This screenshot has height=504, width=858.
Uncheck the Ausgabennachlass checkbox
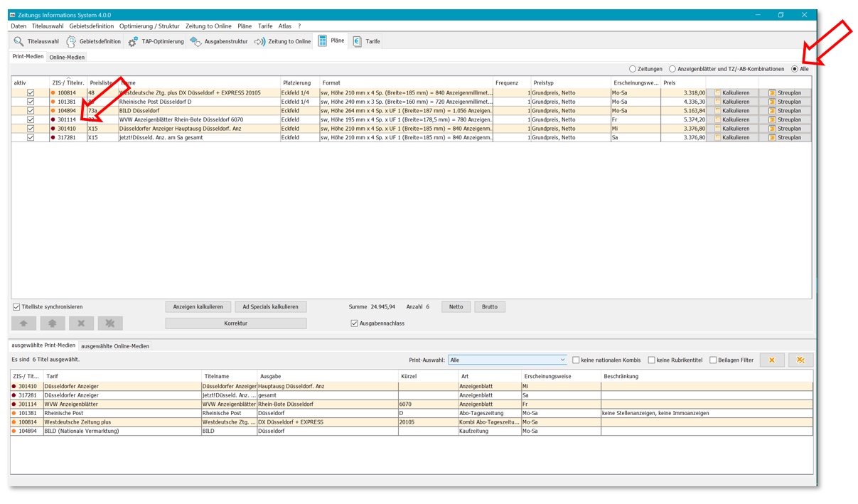click(x=354, y=323)
